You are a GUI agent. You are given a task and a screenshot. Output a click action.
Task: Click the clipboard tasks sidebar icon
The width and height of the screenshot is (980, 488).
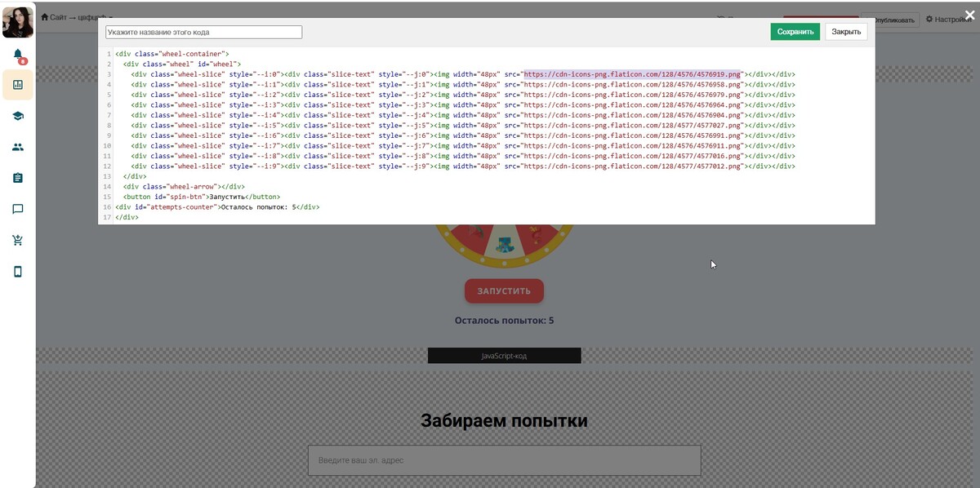point(18,178)
